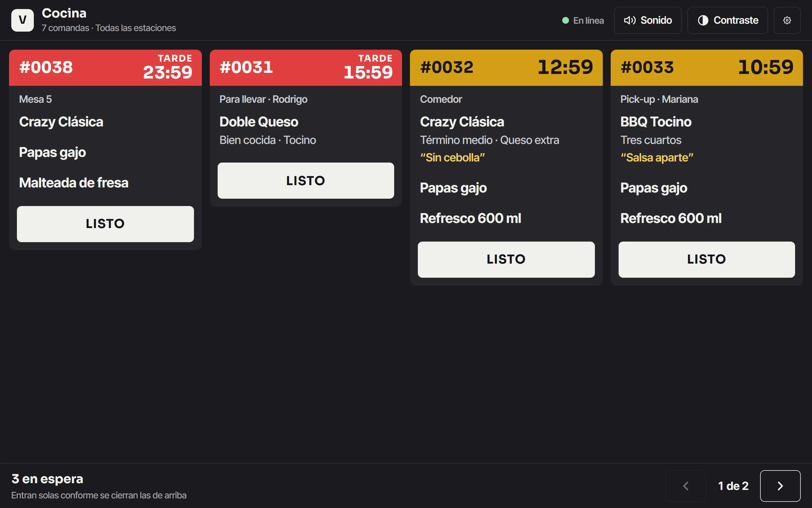Click "Papas gajo" in order #0033
The height and width of the screenshot is (508, 812).
pyautogui.click(x=654, y=188)
